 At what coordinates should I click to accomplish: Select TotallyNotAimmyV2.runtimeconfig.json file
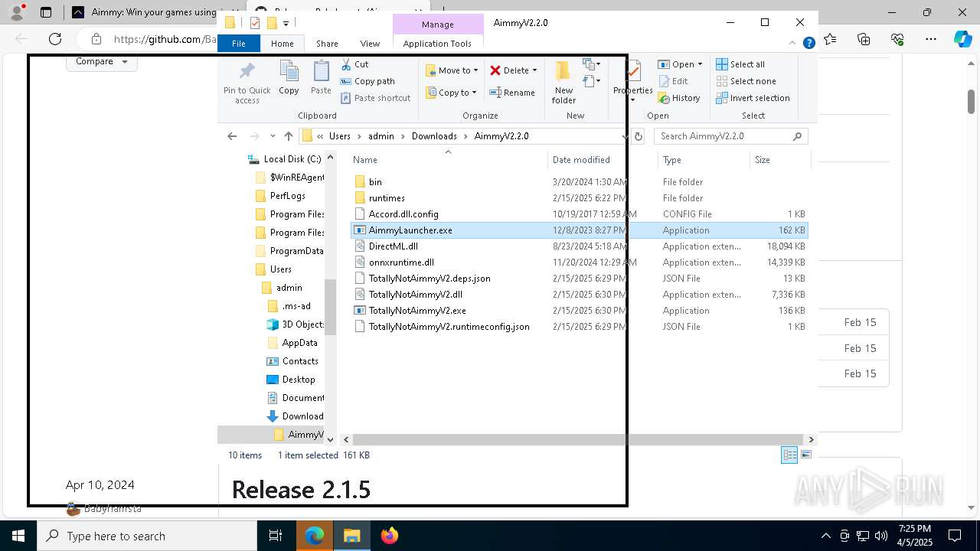tap(579, 327)
